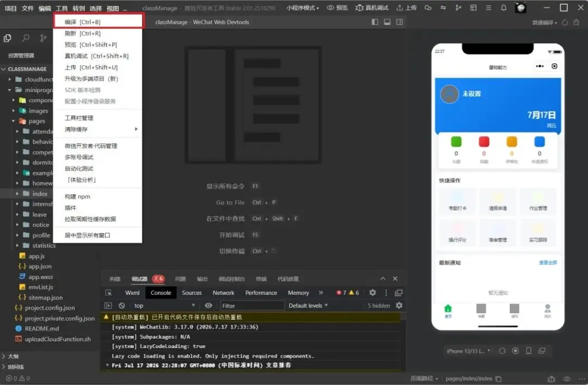
Task: Switch to the Sources tab
Action: [x=192, y=293]
